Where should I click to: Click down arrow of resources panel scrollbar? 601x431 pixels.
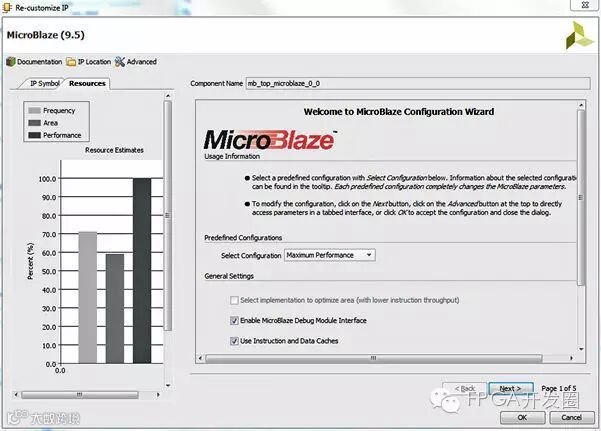point(168,385)
